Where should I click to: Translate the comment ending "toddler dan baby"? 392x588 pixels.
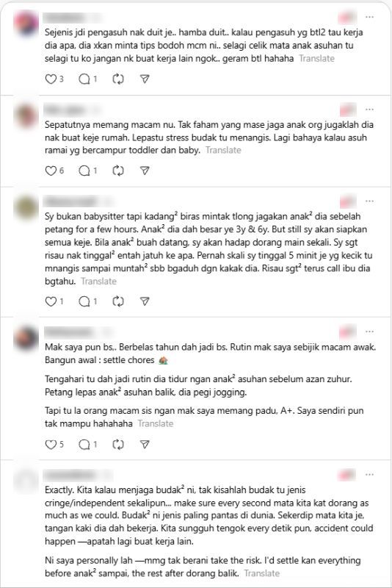pos(223,150)
